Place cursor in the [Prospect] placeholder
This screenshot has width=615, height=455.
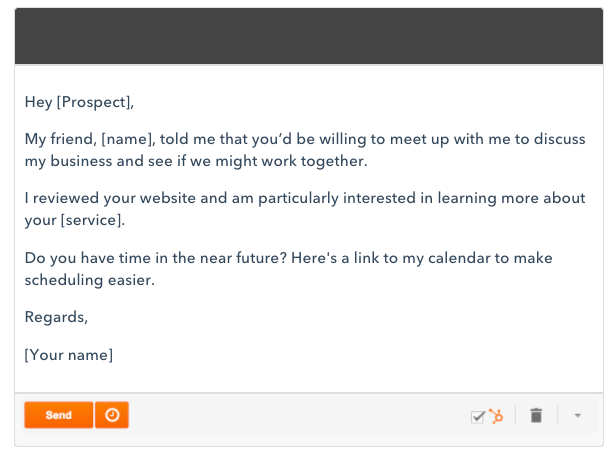pyautogui.click(x=93, y=102)
